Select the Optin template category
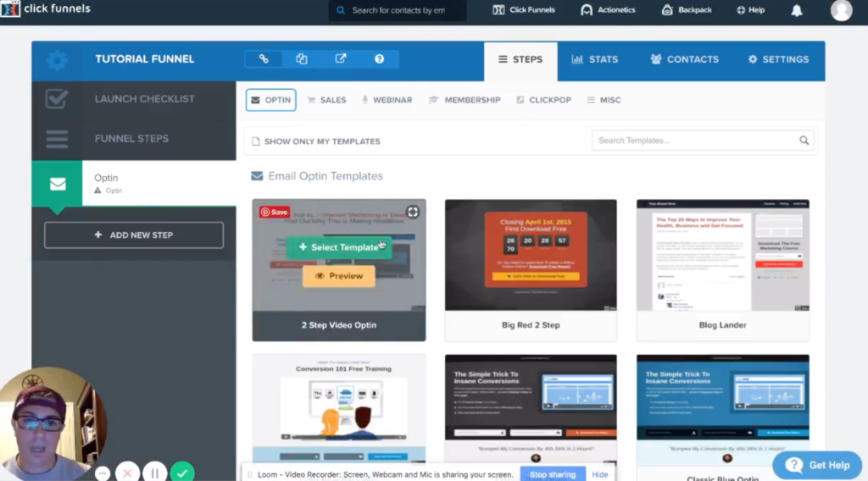This screenshot has height=481, width=868. coord(271,100)
